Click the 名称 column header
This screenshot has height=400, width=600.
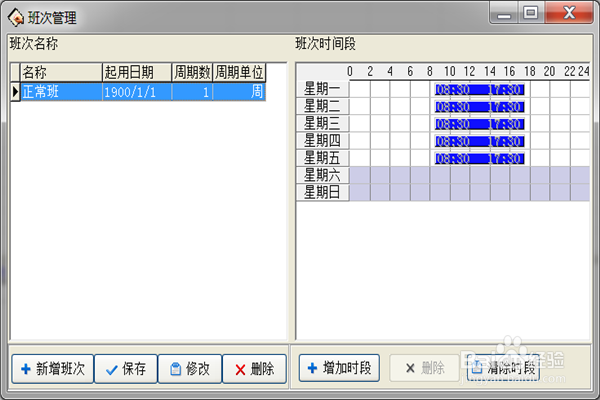coord(61,72)
